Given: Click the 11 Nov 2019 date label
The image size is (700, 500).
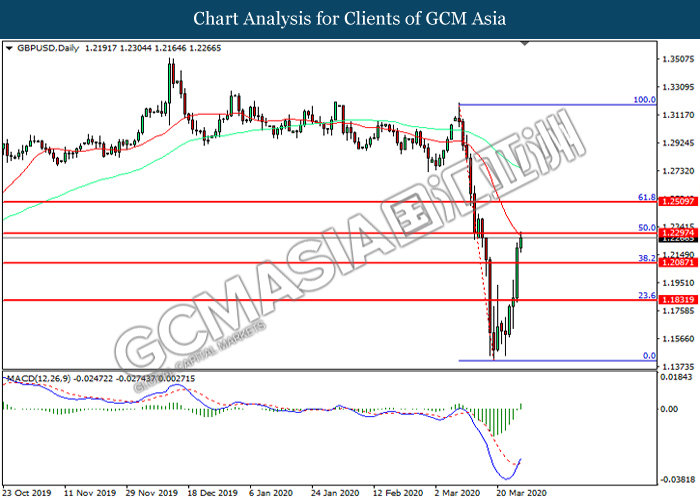Looking at the screenshot, I should (x=90, y=493).
